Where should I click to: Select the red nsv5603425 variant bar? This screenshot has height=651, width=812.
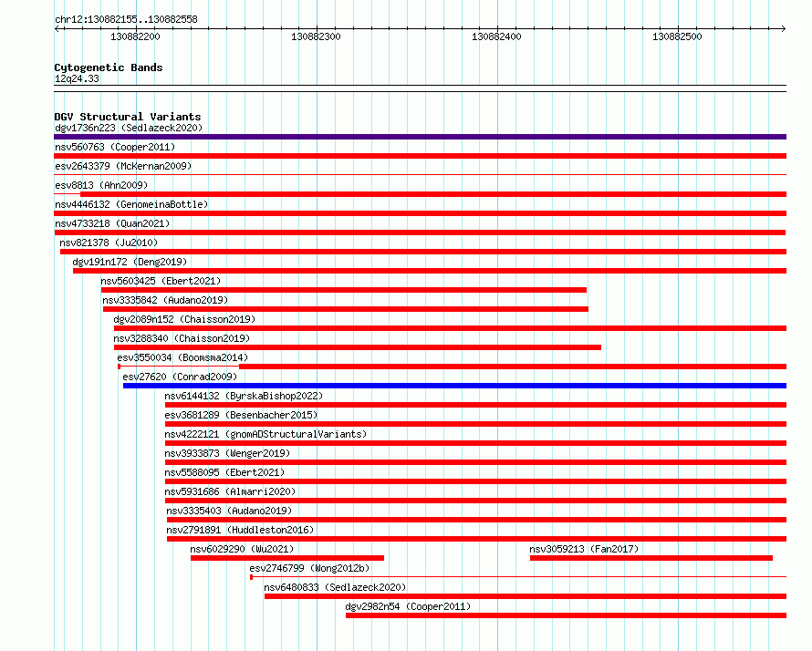[x=344, y=290]
